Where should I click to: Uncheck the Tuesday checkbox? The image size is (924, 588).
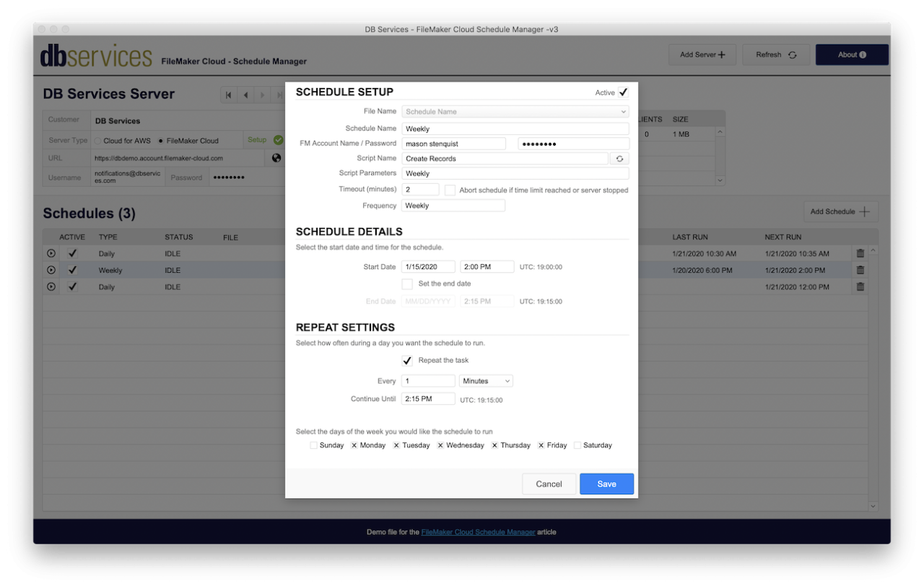coord(397,445)
